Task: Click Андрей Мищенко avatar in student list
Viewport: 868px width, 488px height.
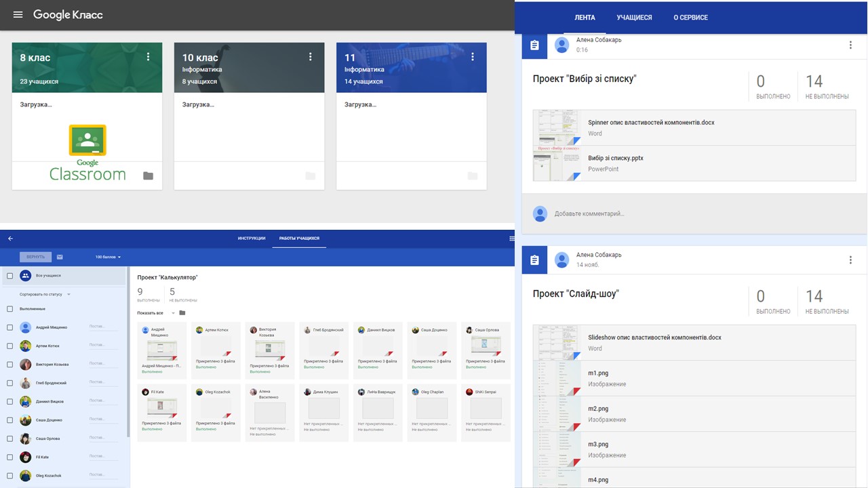Action: click(x=25, y=327)
